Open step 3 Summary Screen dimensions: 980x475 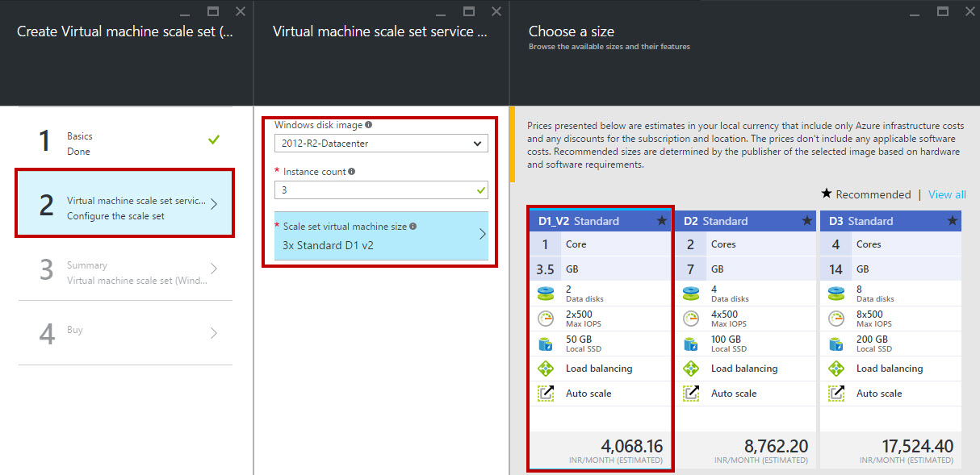(125, 269)
